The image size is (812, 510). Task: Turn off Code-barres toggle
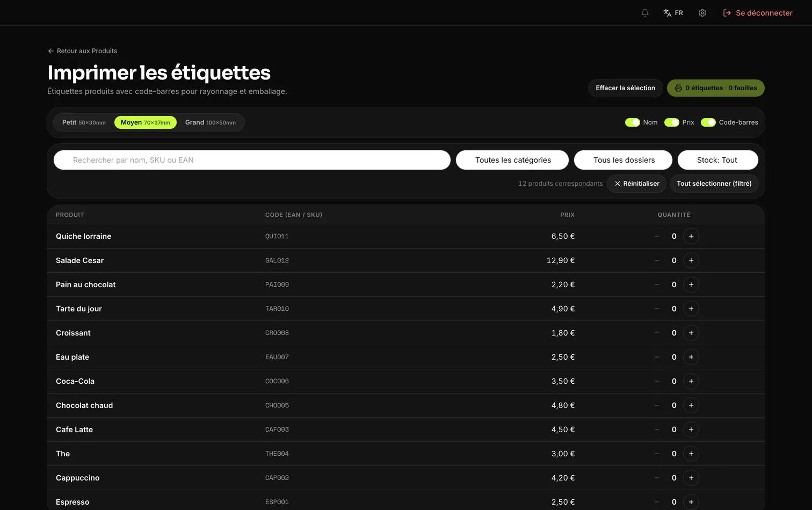point(708,122)
